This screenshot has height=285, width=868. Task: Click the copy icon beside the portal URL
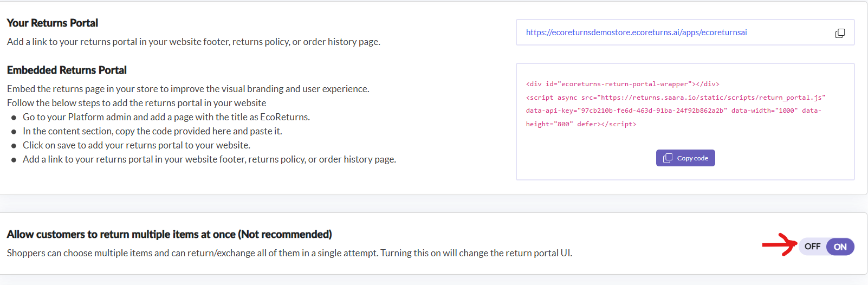tap(840, 33)
